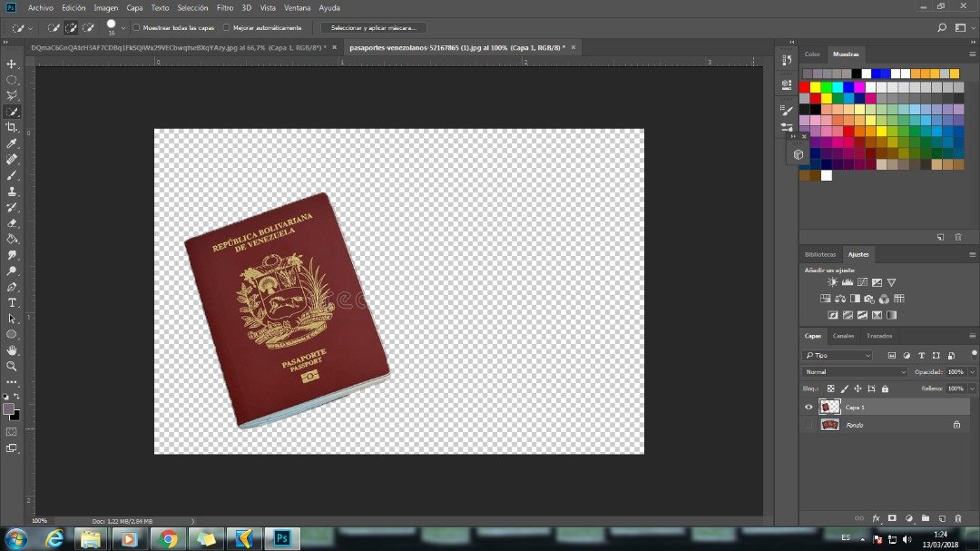
Task: Select the Horizontal Type tool
Action: (12, 302)
